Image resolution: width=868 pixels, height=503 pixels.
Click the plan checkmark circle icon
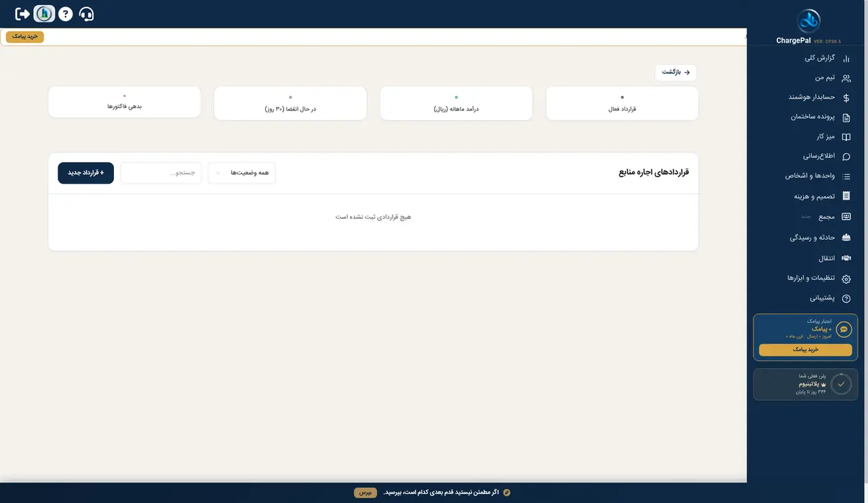tap(841, 384)
